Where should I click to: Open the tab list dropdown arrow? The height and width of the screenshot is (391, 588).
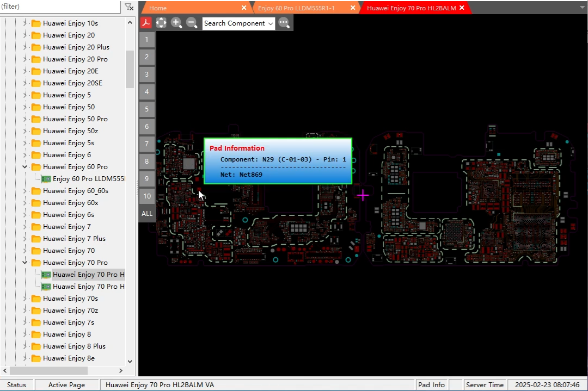pos(583,8)
